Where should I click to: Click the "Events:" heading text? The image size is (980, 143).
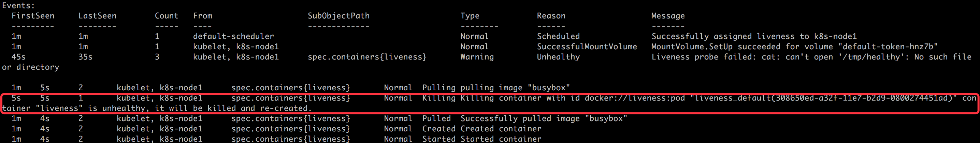[18, 5]
